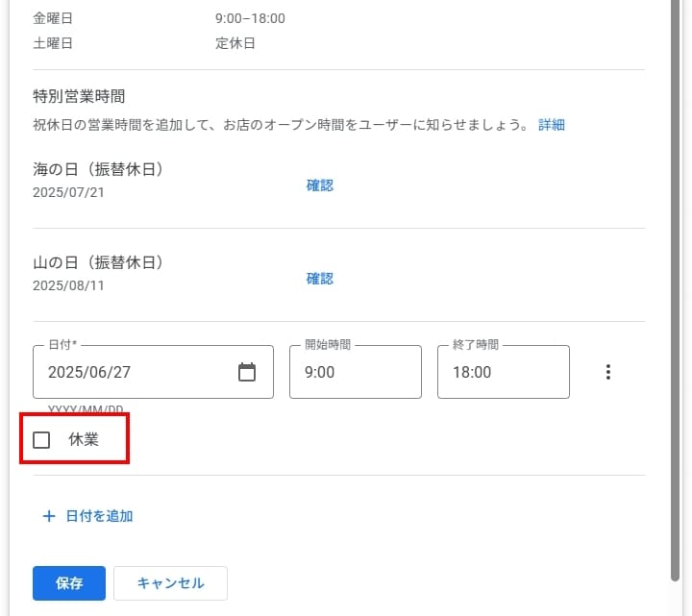Save changes with the 保存 button

(68, 583)
